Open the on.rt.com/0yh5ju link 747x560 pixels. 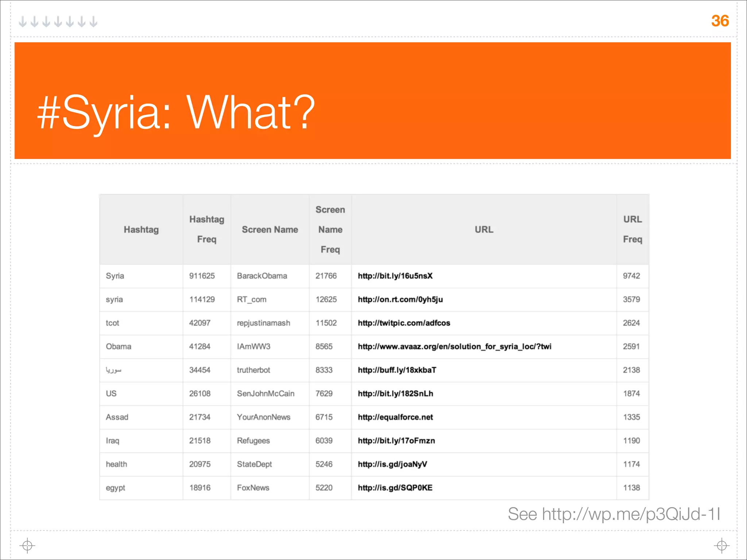tap(400, 299)
